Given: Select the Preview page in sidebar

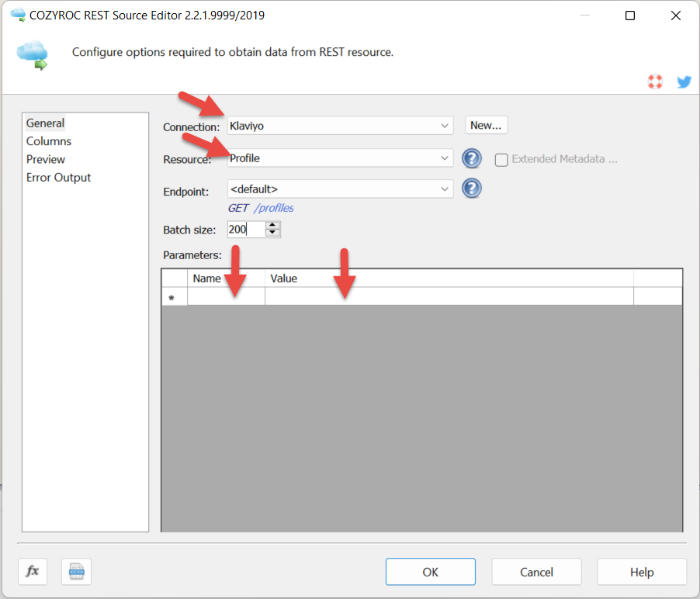Looking at the screenshot, I should pos(46,159).
